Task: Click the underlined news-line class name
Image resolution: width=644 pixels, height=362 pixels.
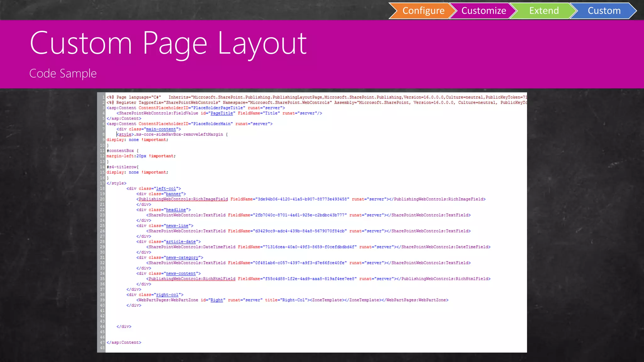Action: click(177, 226)
